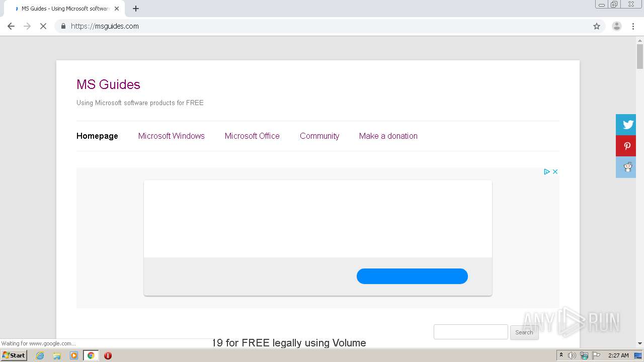The height and width of the screenshot is (362, 644).
Task: Open the Chrome three-dot menu
Action: coord(633,26)
